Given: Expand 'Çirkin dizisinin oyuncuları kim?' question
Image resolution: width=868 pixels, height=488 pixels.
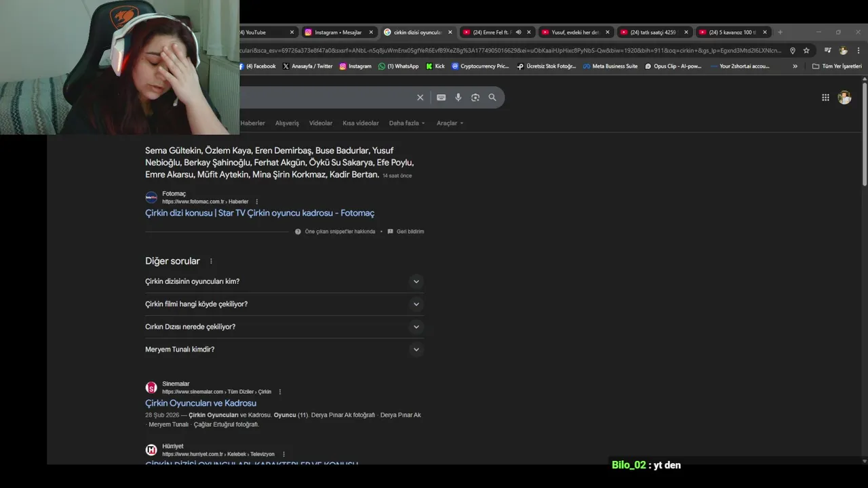Looking at the screenshot, I should (285, 281).
